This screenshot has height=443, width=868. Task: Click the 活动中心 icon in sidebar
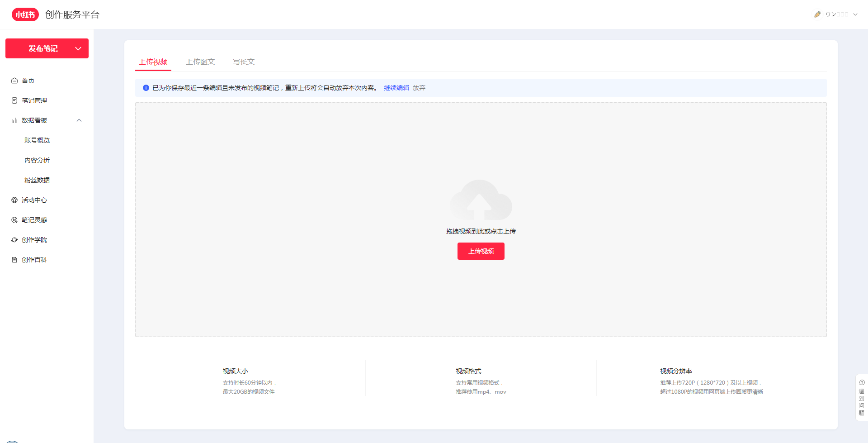coord(14,200)
